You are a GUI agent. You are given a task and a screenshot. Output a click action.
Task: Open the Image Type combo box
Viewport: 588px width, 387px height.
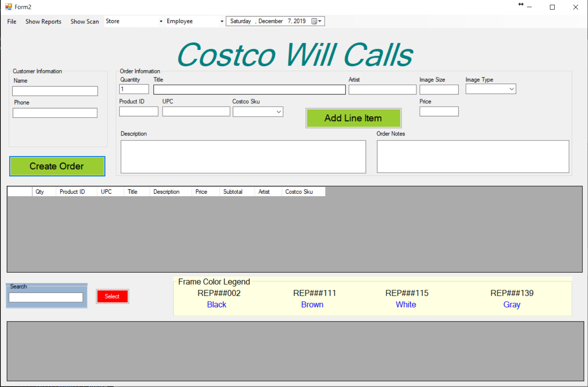tap(511, 89)
